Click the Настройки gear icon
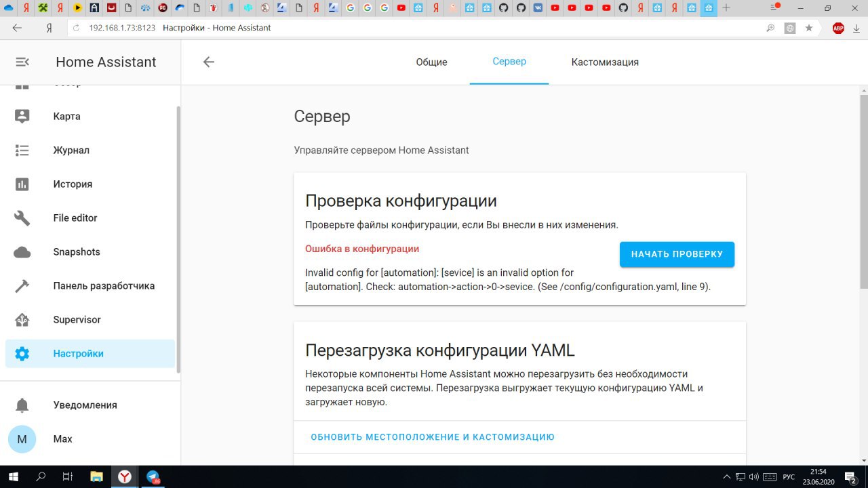The height and width of the screenshot is (488, 868). click(22, 354)
